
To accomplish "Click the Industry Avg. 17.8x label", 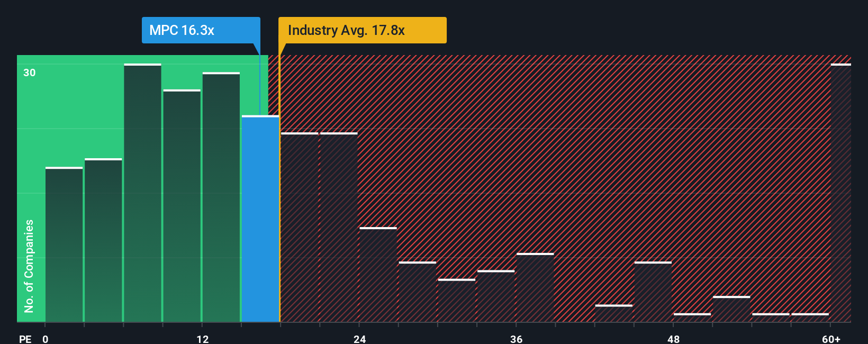I will click(x=363, y=30).
